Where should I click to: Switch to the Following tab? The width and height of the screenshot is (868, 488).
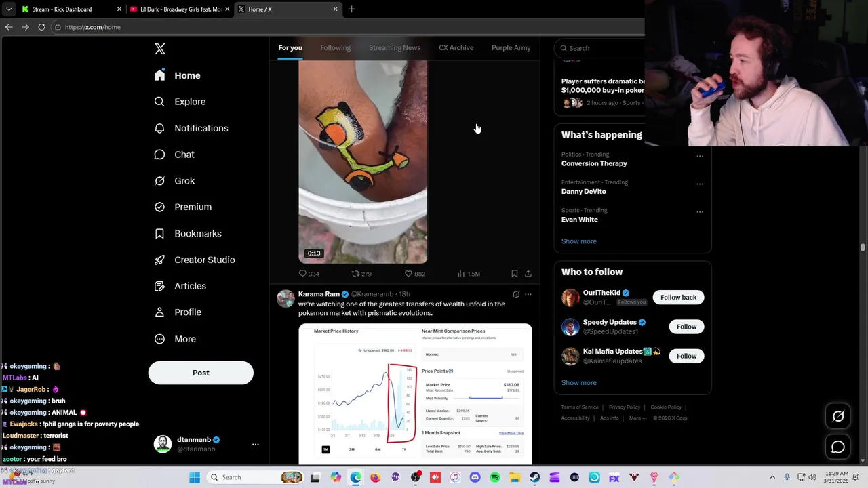[336, 47]
